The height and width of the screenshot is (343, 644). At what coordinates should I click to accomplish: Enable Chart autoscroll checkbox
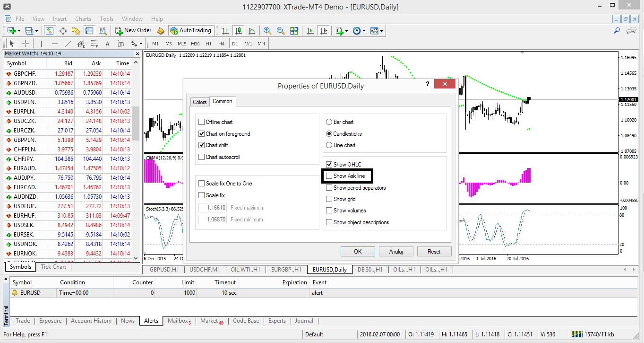[202, 157]
